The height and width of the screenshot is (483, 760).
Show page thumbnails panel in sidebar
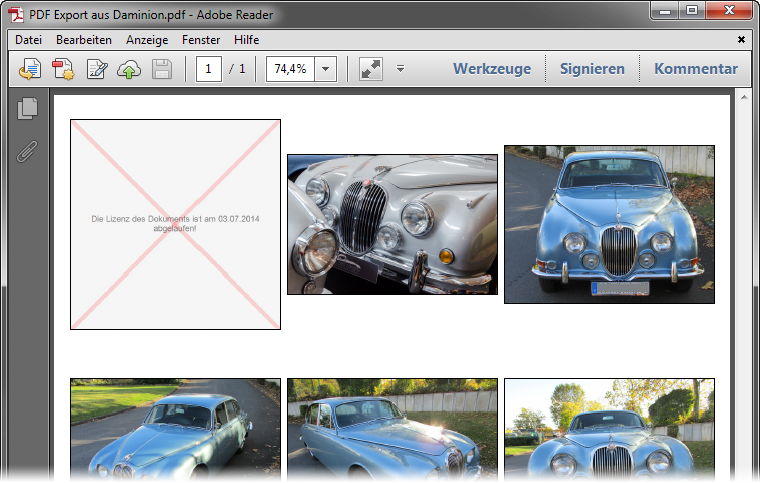click(28, 108)
